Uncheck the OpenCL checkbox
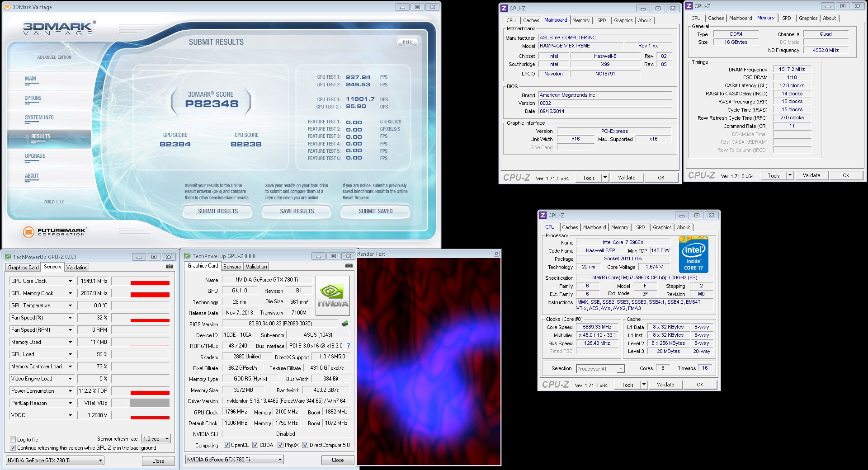The height and width of the screenshot is (470, 868). pyautogui.click(x=227, y=445)
